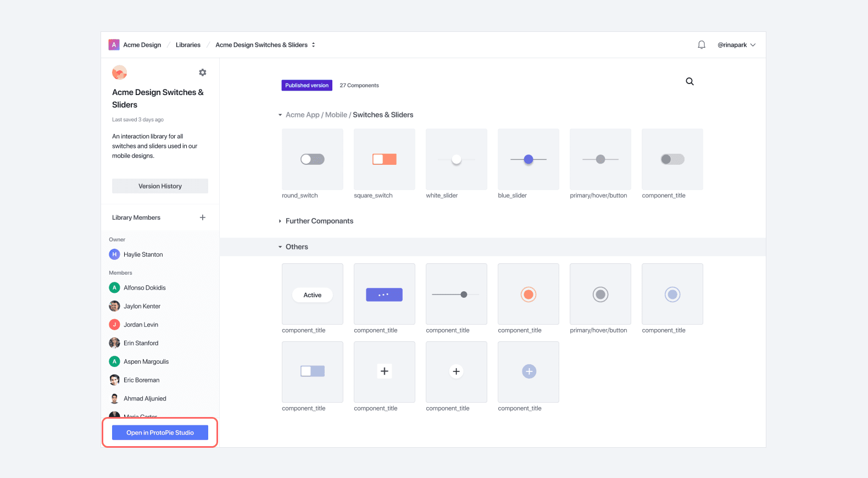
Task: Click Haylie Stanton's avatar
Action: (x=114, y=254)
